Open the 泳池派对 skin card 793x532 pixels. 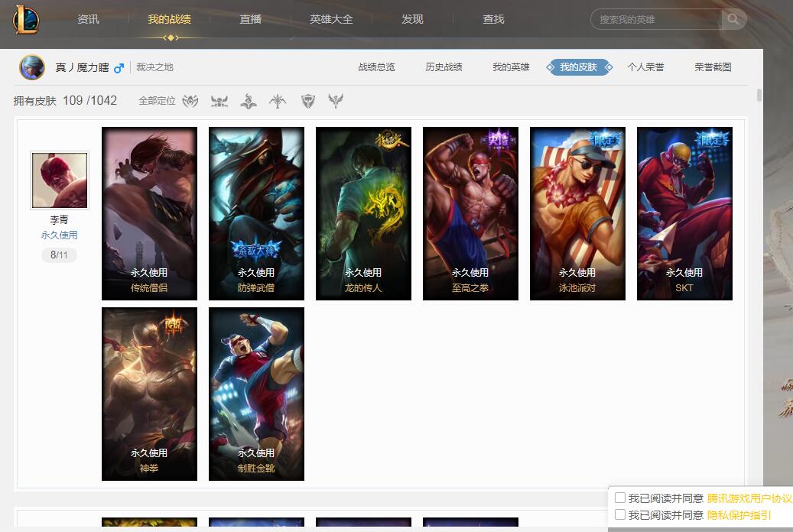tap(577, 213)
